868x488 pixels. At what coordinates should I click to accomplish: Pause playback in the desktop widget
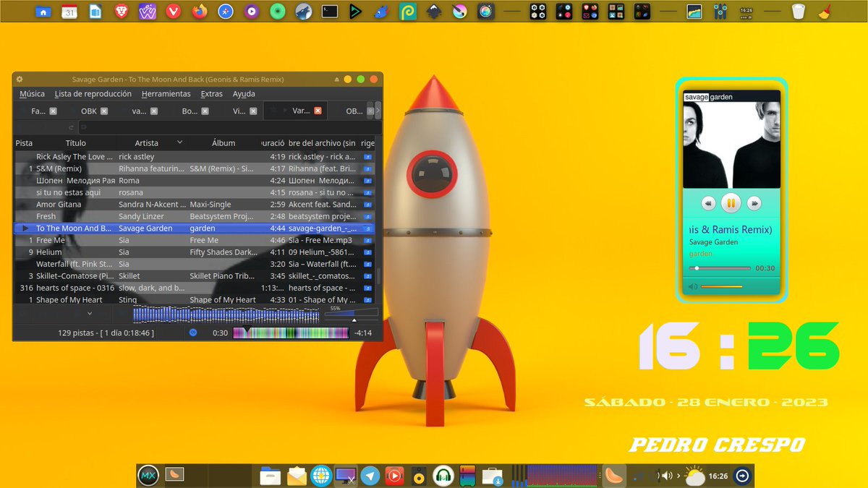click(731, 203)
